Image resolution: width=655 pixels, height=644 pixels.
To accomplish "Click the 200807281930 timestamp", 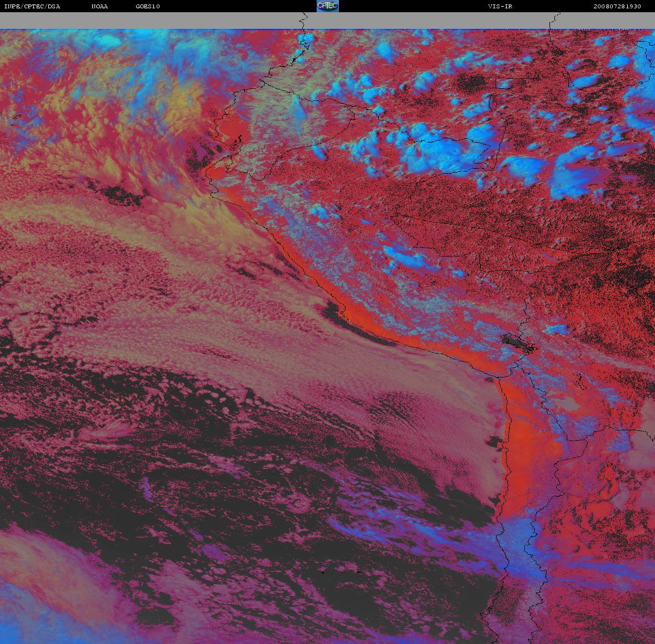I will (617, 6).
